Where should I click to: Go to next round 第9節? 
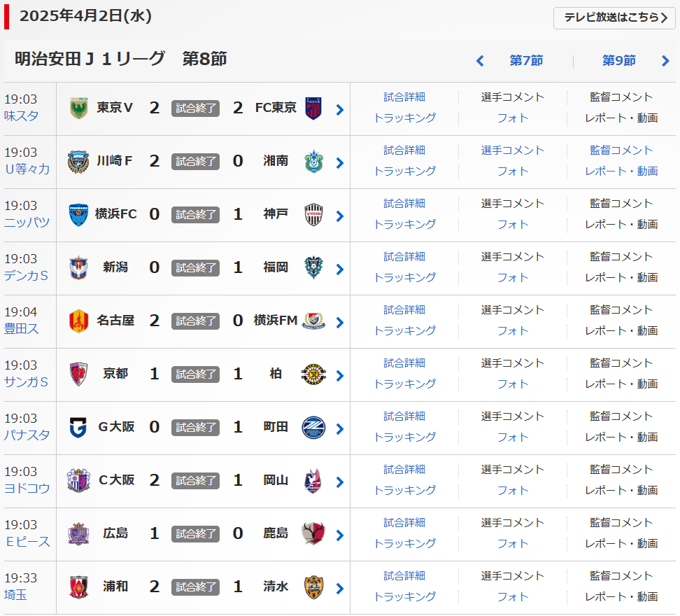(619, 61)
